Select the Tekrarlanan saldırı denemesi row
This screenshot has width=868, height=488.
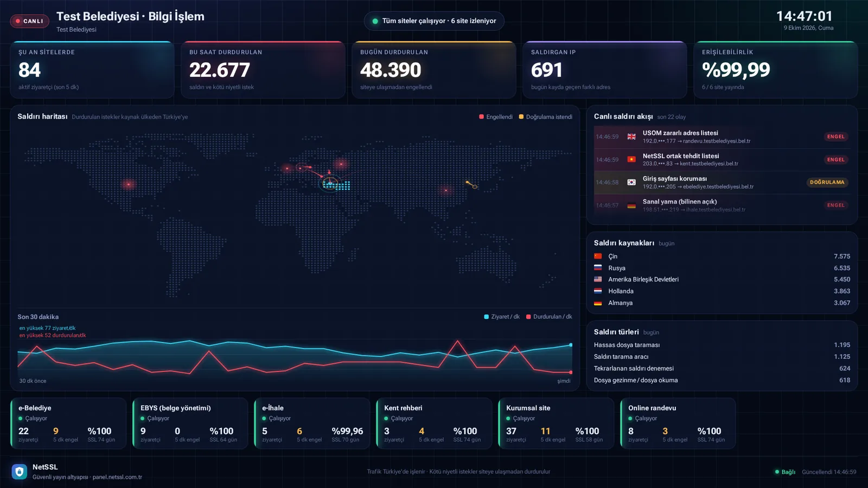point(722,369)
